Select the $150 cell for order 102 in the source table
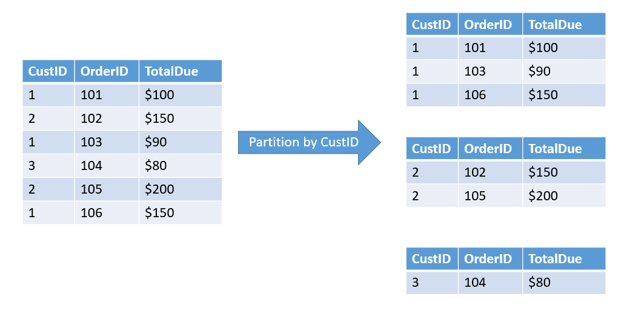The width and height of the screenshot is (644, 314). tap(181, 119)
